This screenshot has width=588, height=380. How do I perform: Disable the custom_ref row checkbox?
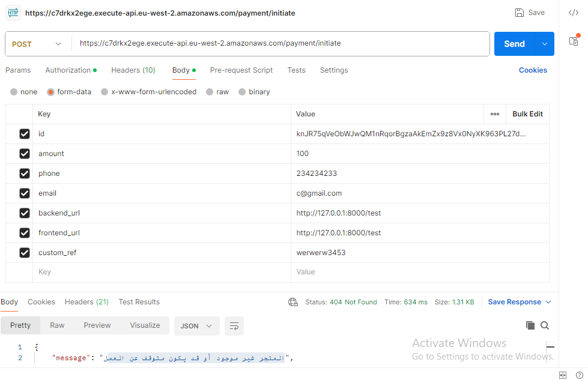click(25, 253)
